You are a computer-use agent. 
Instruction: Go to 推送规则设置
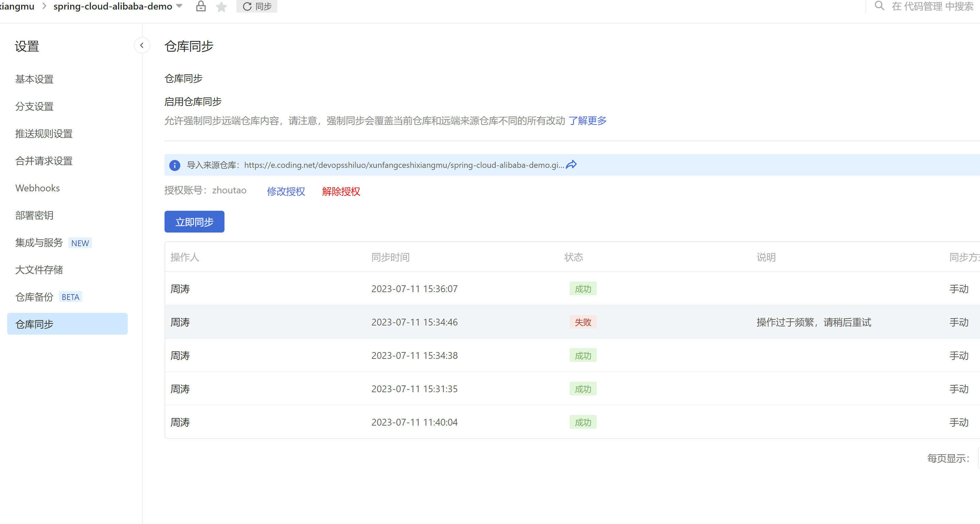(x=44, y=133)
